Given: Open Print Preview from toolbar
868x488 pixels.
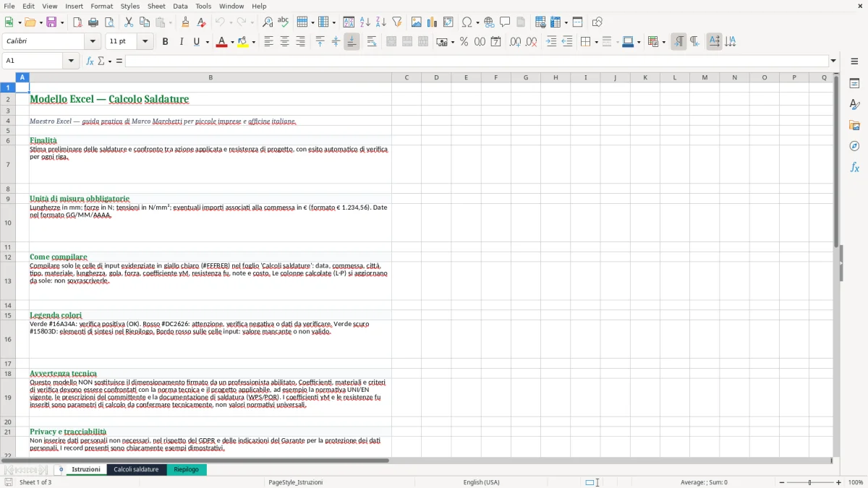Looking at the screenshot, I should (x=109, y=22).
